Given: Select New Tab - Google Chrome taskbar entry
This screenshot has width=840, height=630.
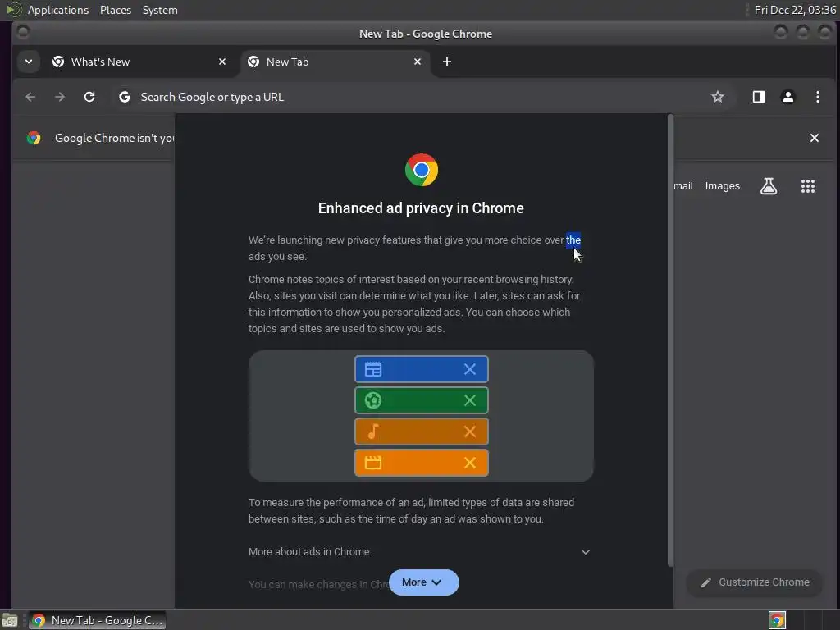Looking at the screenshot, I should [98, 620].
